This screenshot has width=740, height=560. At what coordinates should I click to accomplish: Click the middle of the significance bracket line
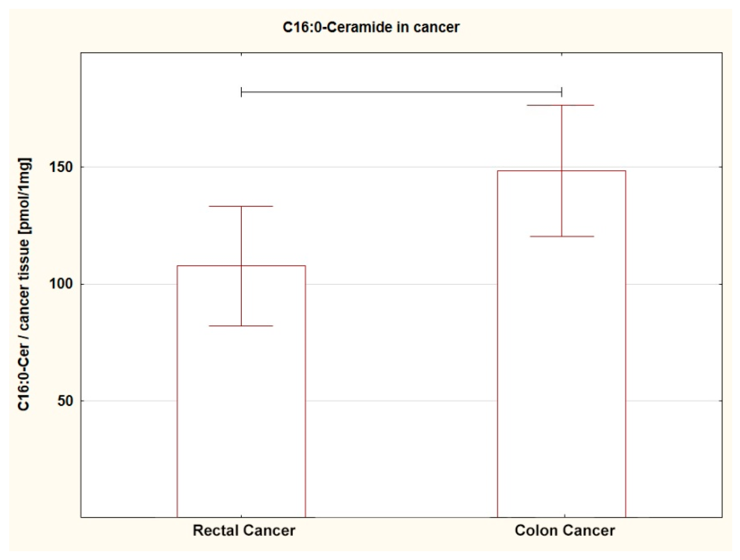click(401, 92)
